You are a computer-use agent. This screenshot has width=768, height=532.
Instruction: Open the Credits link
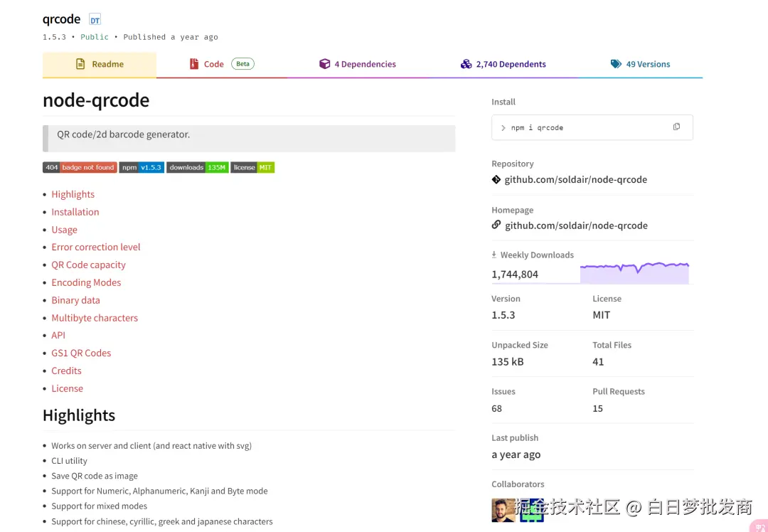coord(66,371)
